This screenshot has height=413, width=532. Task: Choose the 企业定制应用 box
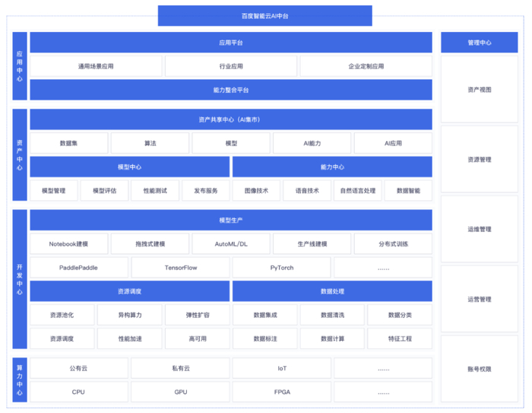[x=366, y=66]
